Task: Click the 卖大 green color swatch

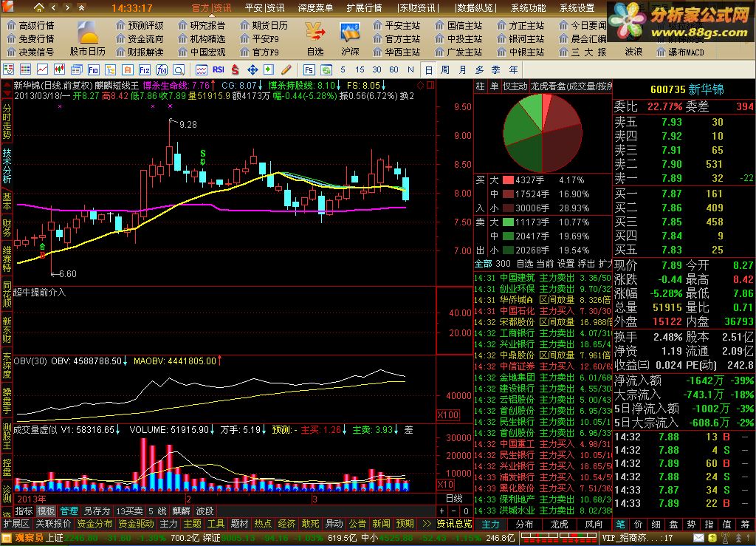Action: (x=508, y=222)
